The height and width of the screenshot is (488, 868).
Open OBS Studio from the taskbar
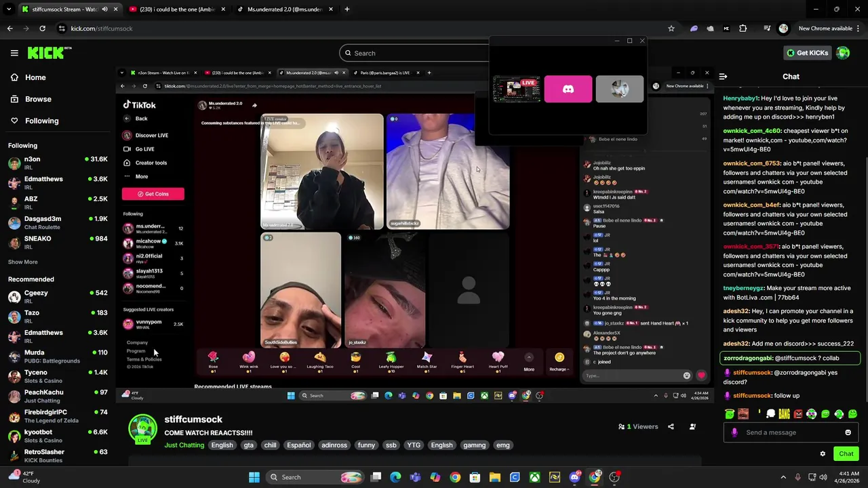click(x=614, y=477)
